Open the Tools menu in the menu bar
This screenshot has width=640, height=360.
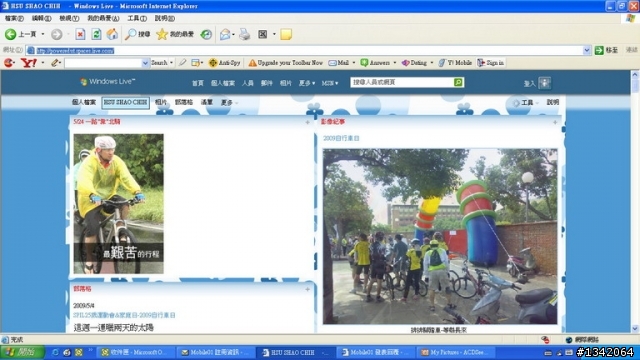point(137,18)
